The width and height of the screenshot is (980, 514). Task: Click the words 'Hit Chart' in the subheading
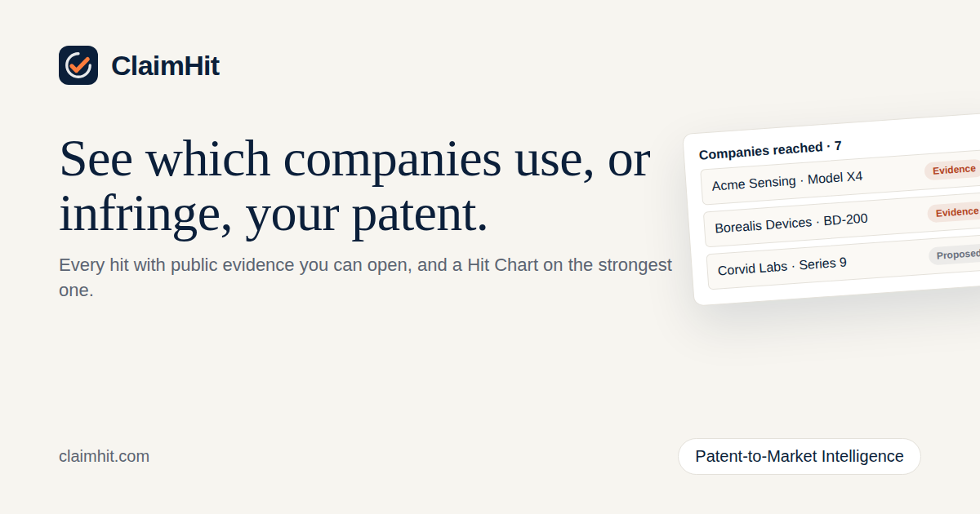(x=497, y=265)
